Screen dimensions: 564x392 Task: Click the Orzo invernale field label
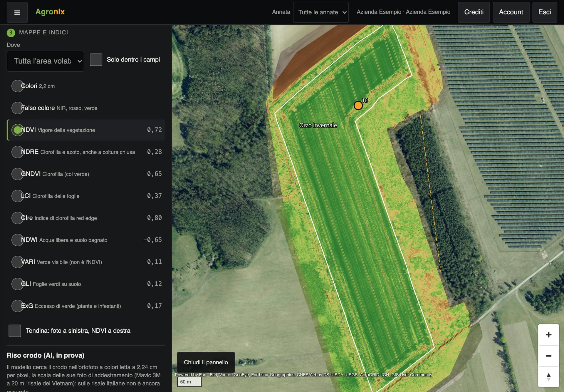click(318, 125)
